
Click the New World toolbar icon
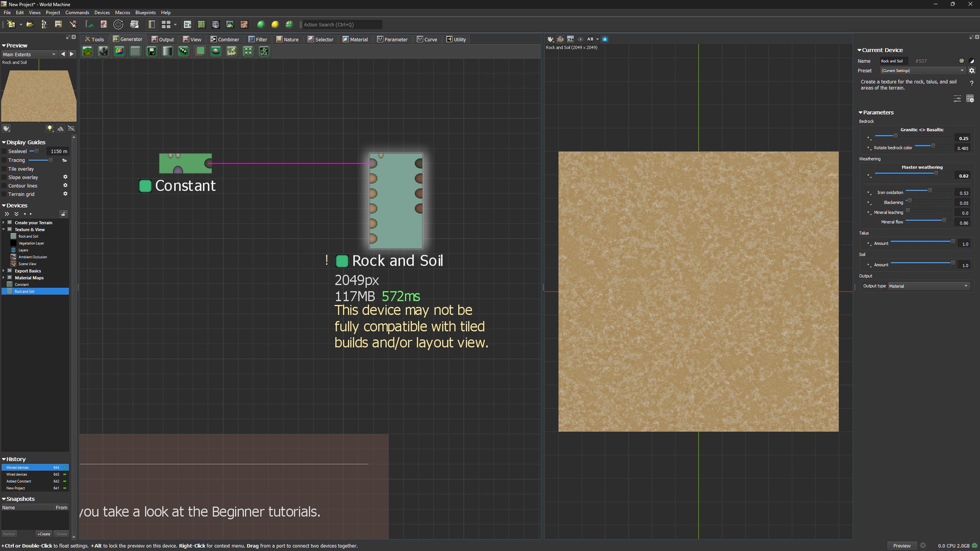pyautogui.click(x=11, y=24)
